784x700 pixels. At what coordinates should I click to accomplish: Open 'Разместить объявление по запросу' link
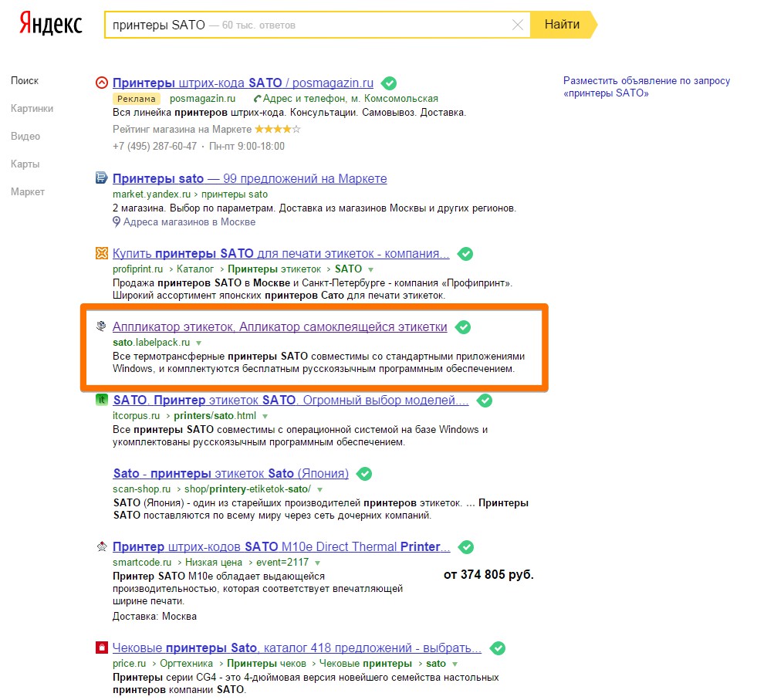tap(647, 86)
